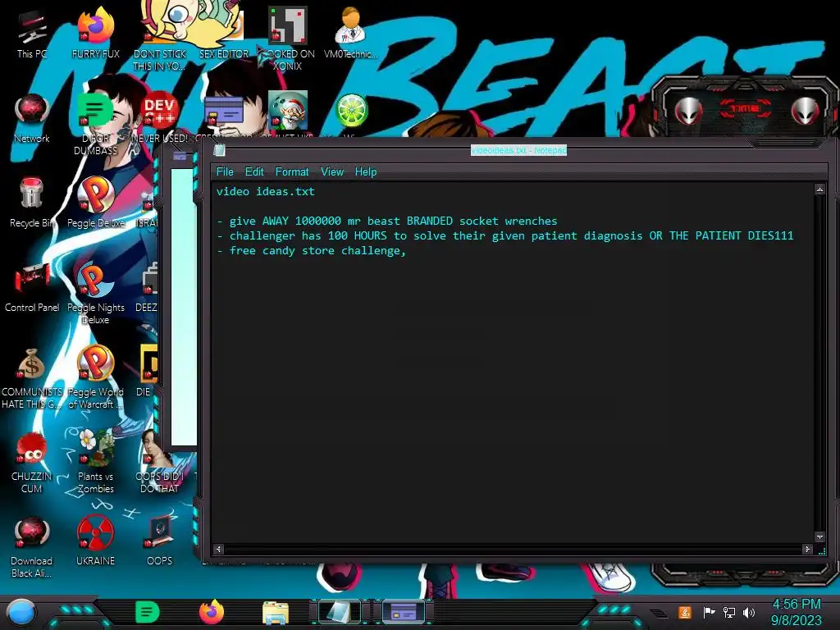Select the Dev C++ 'NEVER USED!' icon
The height and width of the screenshot is (630, 840).
point(160,118)
